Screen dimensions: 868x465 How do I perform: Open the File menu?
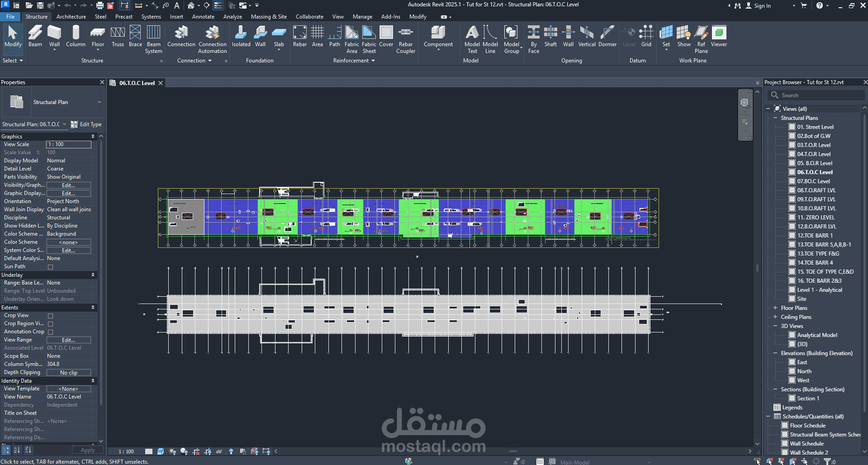pos(10,17)
